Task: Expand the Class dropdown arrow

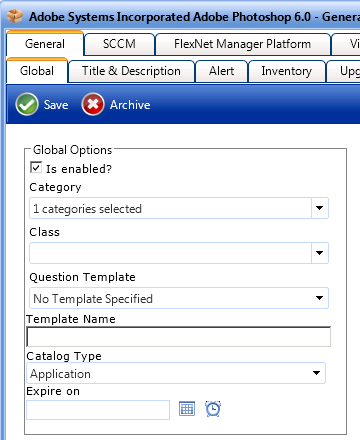Action: [x=319, y=253]
